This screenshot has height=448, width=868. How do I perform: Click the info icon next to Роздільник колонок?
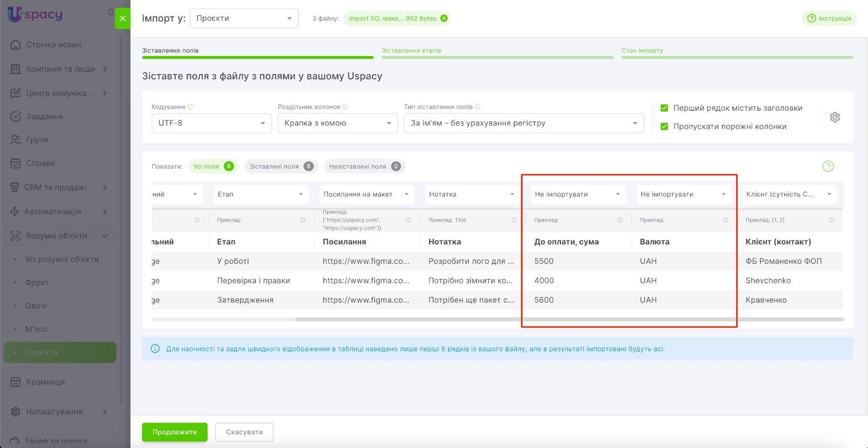[x=346, y=107]
